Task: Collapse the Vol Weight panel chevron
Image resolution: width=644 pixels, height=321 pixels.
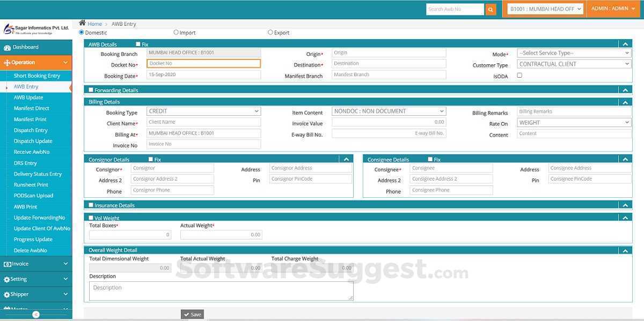Action: pos(625,218)
